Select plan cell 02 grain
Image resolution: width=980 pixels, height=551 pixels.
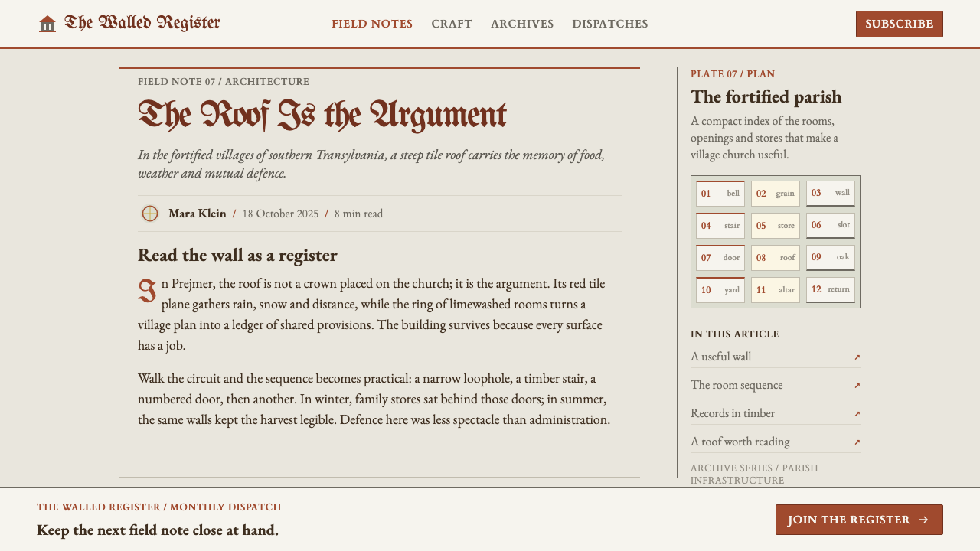[776, 194]
